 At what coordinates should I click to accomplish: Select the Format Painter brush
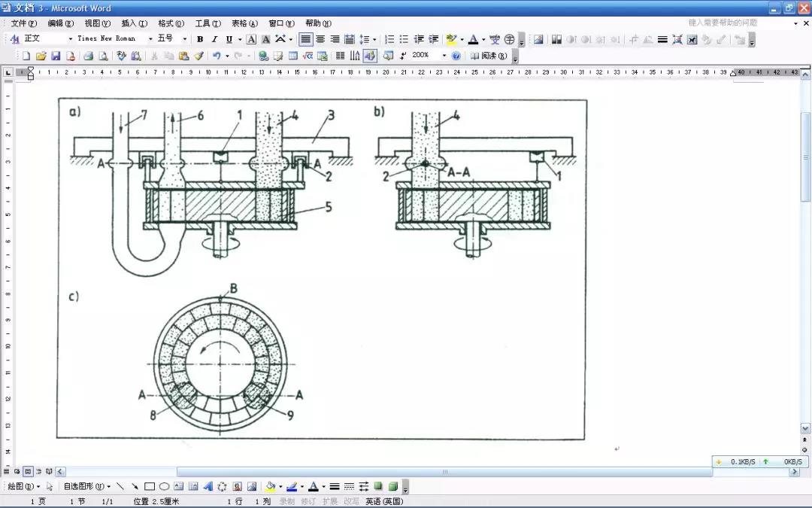pyautogui.click(x=198, y=56)
